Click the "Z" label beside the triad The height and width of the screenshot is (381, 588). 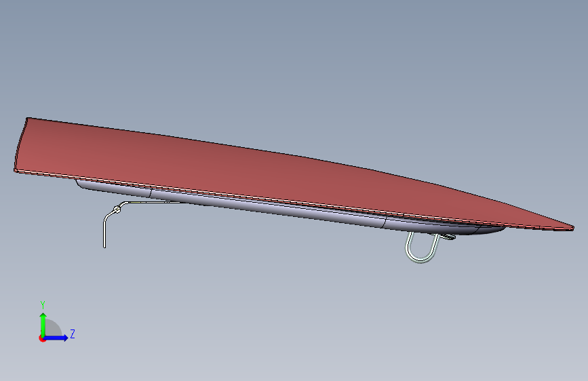point(73,334)
